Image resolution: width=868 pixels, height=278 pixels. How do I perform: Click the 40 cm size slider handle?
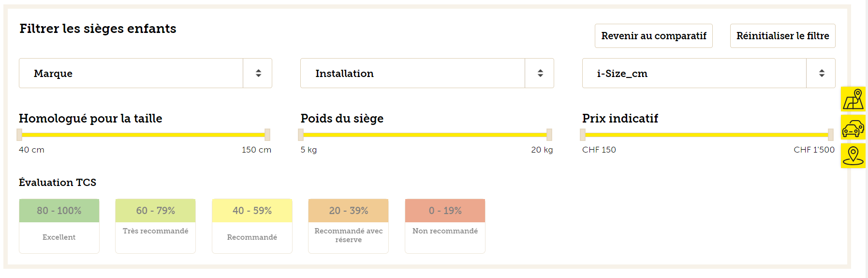point(19,135)
